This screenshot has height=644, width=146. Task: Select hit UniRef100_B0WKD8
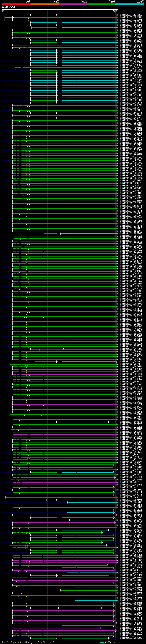coord(131,608)
